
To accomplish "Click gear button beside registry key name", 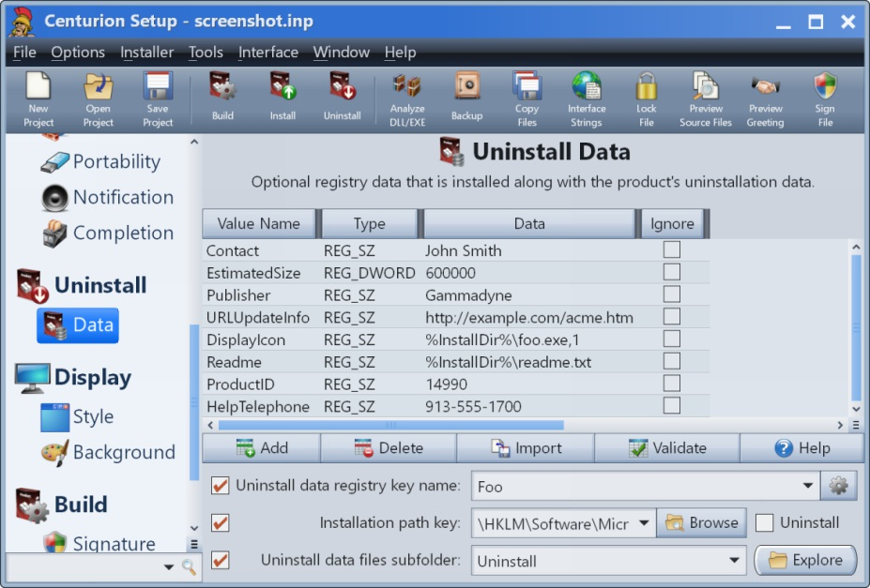I will (839, 486).
